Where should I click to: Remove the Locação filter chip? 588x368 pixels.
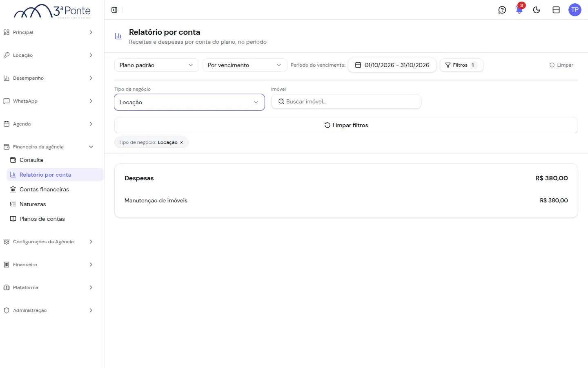click(182, 142)
